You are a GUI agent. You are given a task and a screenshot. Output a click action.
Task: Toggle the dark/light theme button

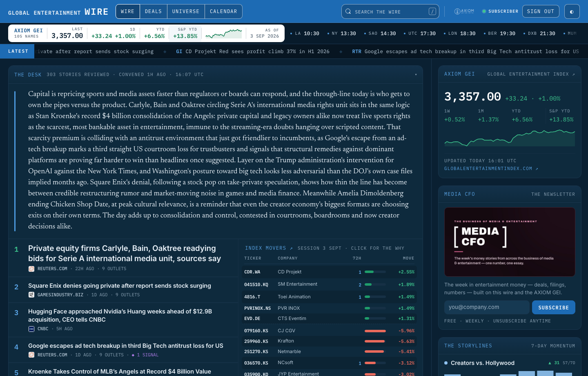tap(572, 11)
